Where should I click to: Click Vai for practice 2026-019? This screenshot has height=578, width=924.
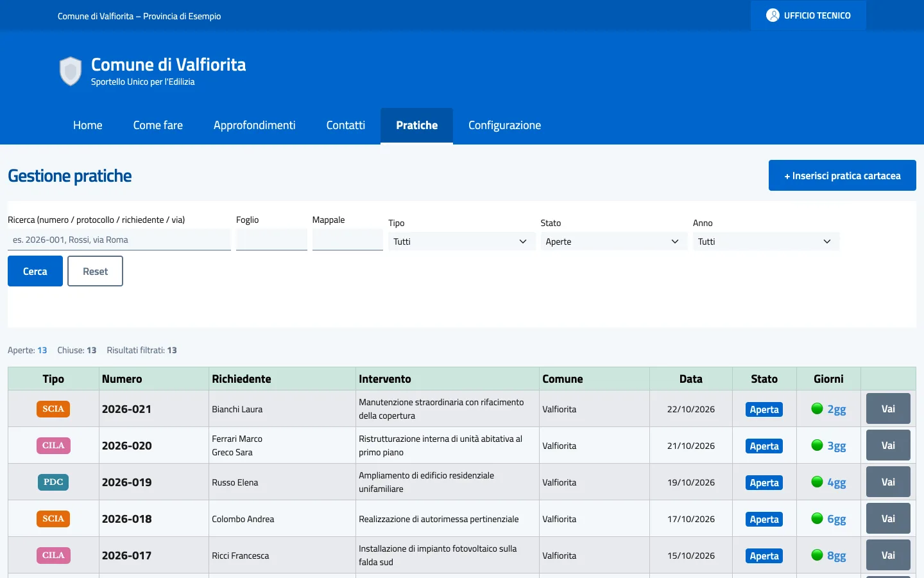click(888, 482)
